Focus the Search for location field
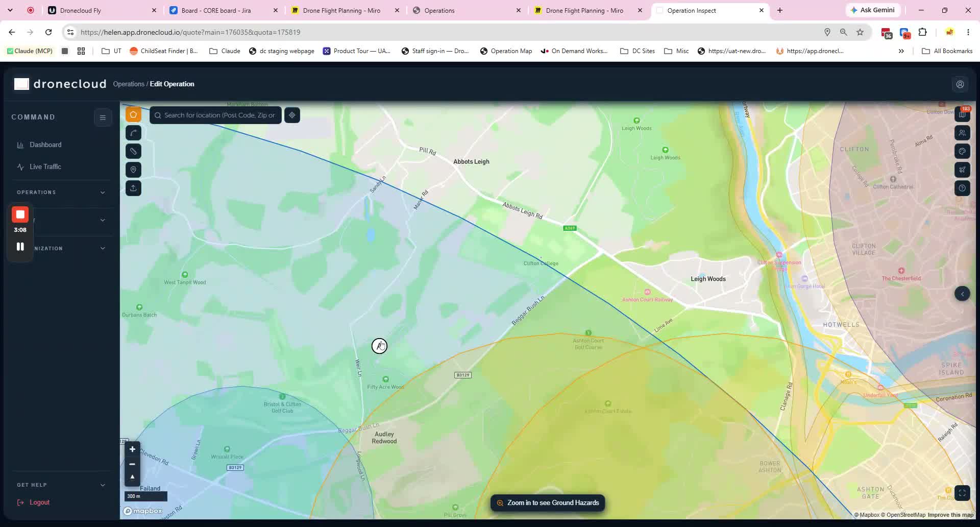 [x=215, y=115]
